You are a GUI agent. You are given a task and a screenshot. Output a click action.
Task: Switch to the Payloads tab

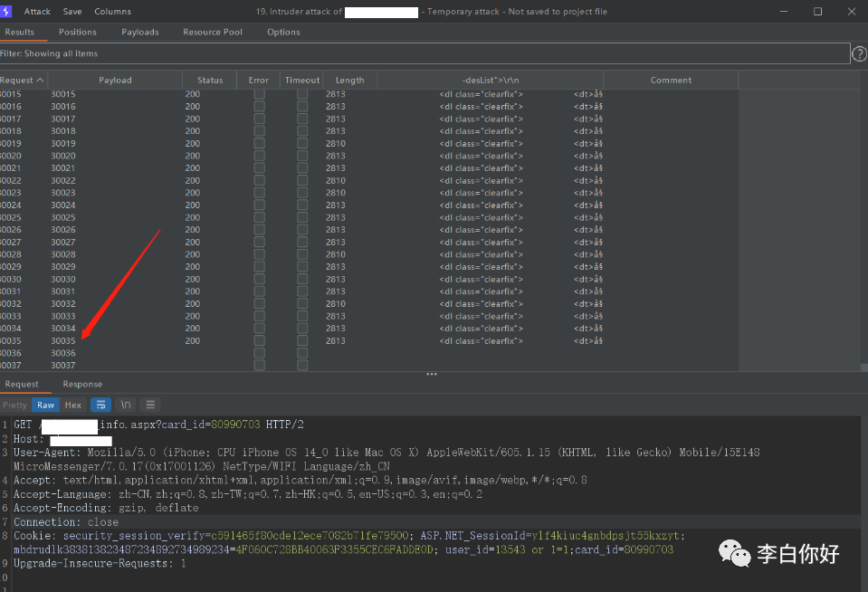point(140,32)
